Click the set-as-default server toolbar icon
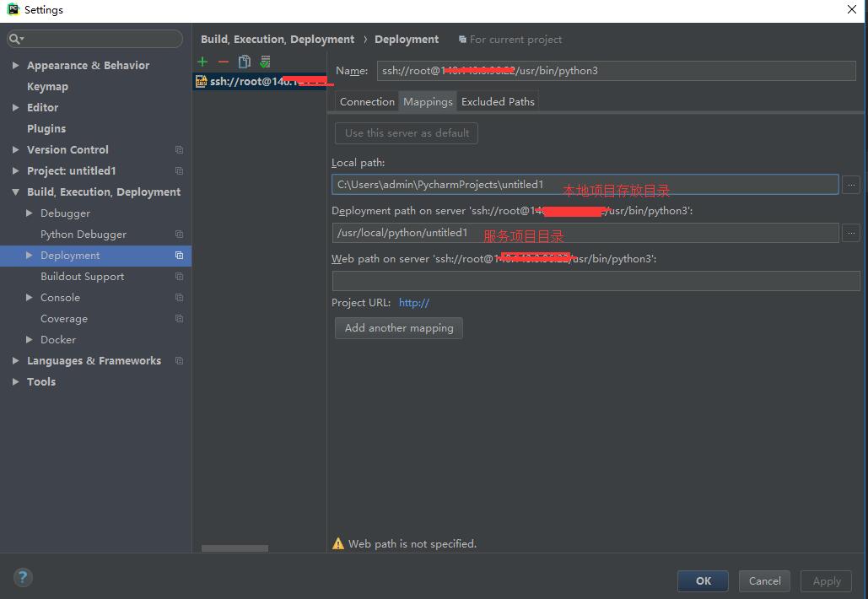The width and height of the screenshot is (868, 599). point(265,62)
